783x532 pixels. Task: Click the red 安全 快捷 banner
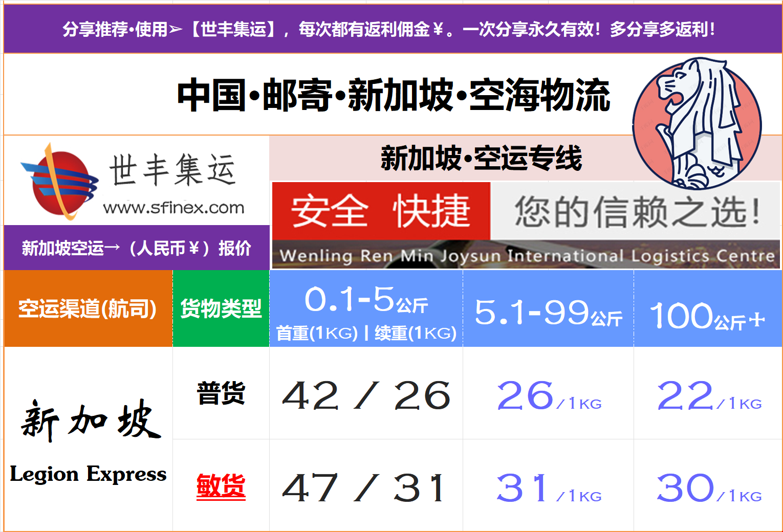[381, 211]
